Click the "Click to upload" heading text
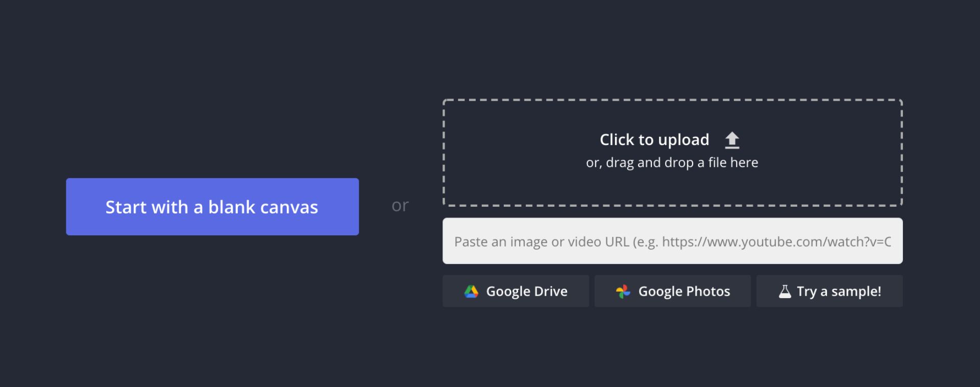This screenshot has width=980, height=387. coord(654,140)
